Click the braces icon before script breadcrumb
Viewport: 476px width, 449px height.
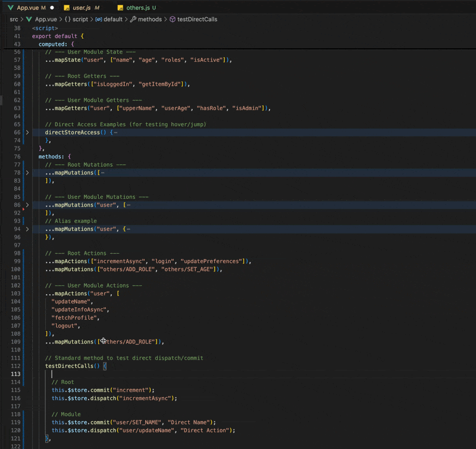[x=67, y=19]
